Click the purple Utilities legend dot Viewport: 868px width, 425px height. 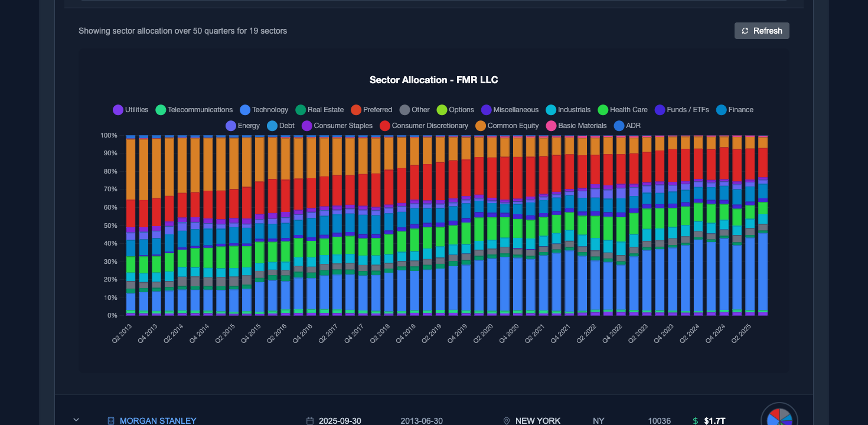tap(117, 110)
